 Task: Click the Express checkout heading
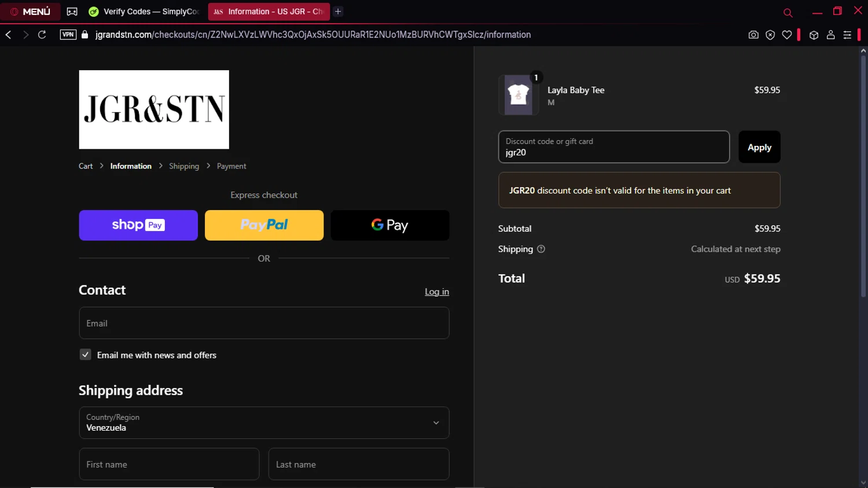click(264, 195)
